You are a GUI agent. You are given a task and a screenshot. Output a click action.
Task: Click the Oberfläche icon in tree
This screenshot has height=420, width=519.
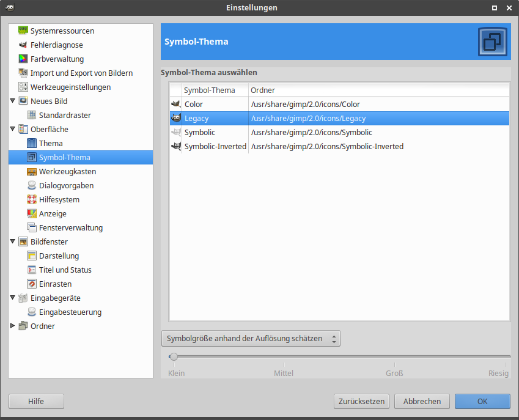(x=23, y=129)
